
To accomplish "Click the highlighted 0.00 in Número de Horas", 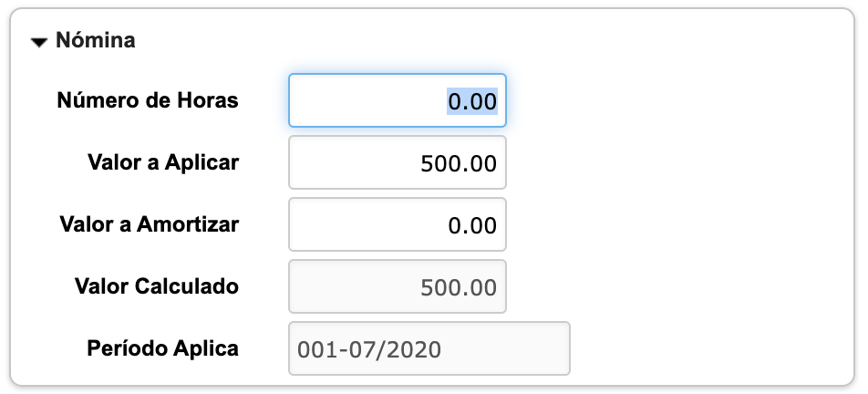I will click(472, 100).
